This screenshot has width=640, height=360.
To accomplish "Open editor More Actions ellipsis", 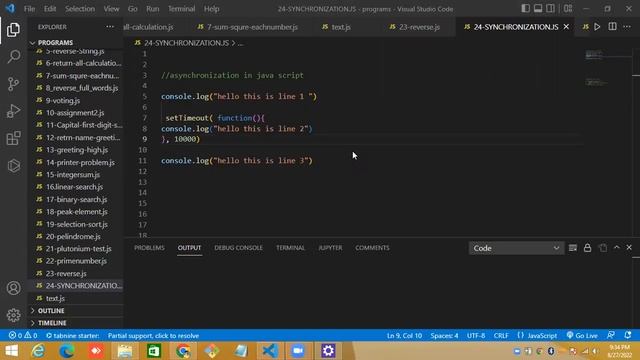I will click(627, 27).
